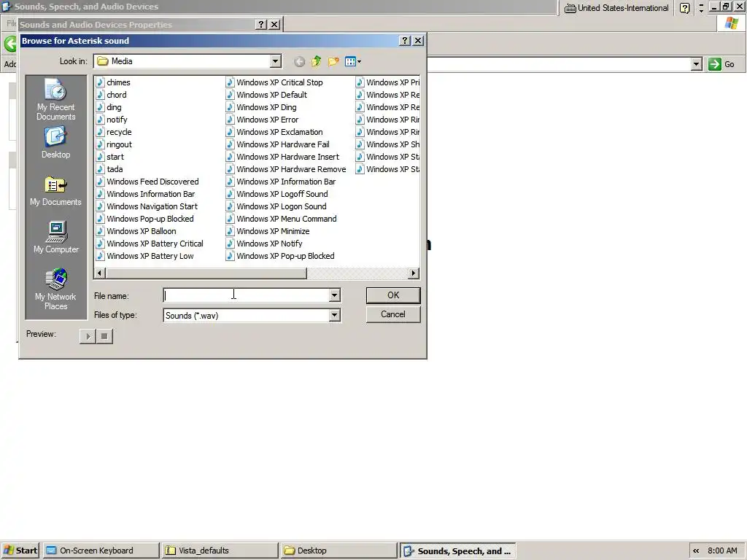
Task: Open My Documents in places bar
Action: 55,190
